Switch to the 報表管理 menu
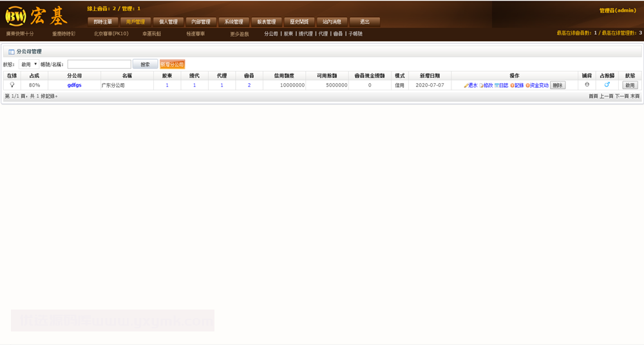Viewport: 644px width, 345px height. point(266,22)
